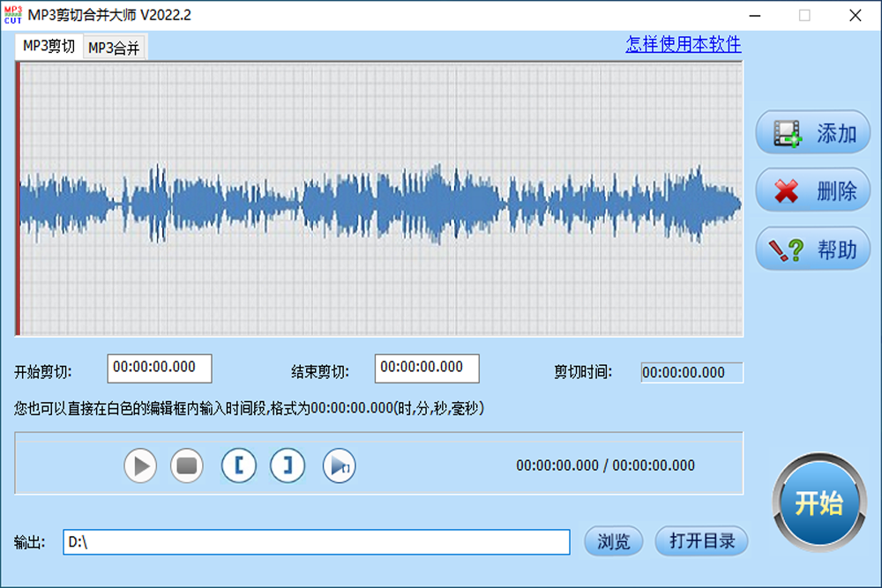Click the 结束剪切 time input field

coord(429,368)
